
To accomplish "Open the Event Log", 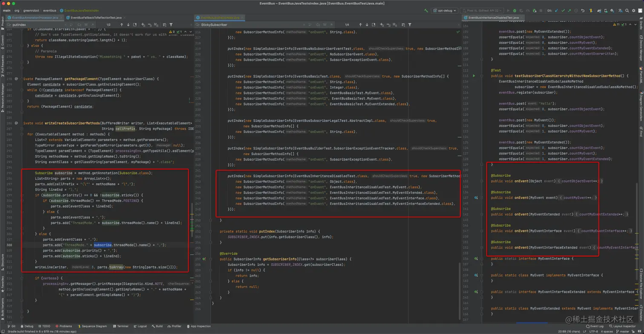I will [595, 326].
